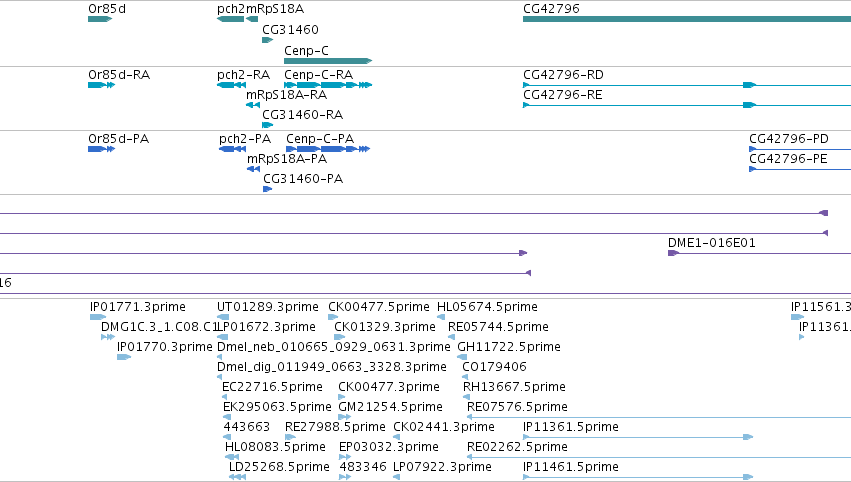The height and width of the screenshot is (482, 851).
Task: Click the Dmel_dig_011949_0663_3328.3prime label
Action: point(332,367)
